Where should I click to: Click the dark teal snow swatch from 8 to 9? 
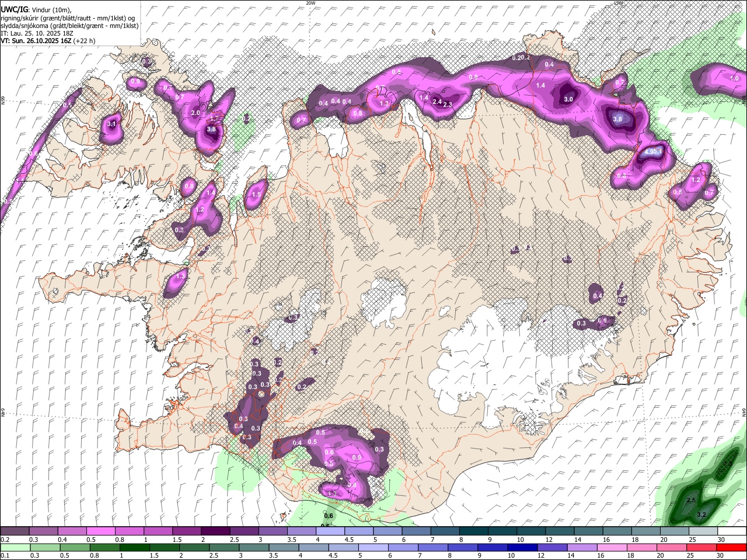[x=473, y=531]
